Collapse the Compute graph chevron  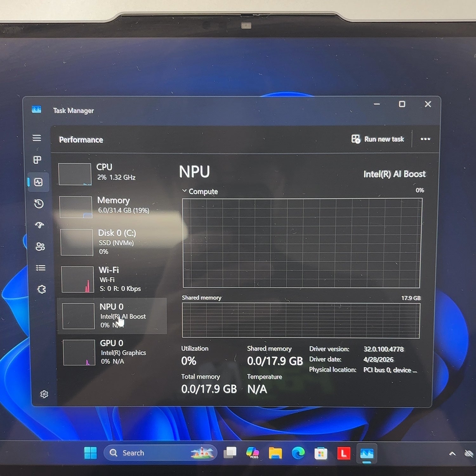click(x=184, y=191)
